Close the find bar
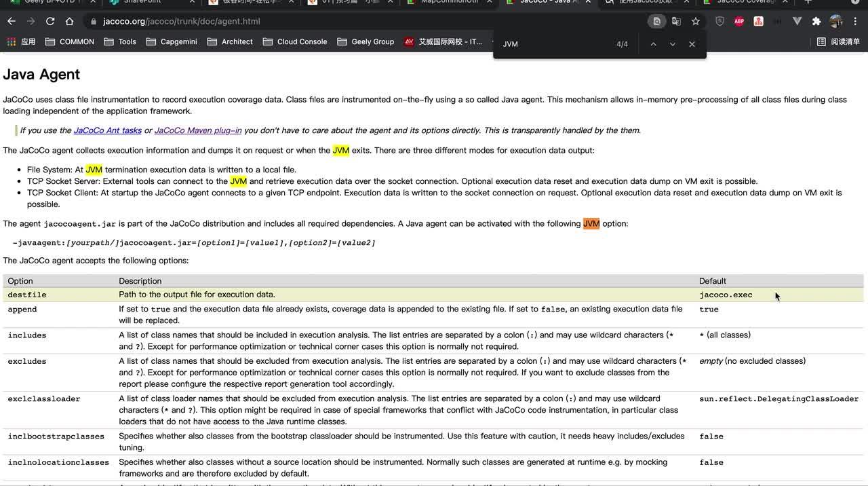 [692, 44]
